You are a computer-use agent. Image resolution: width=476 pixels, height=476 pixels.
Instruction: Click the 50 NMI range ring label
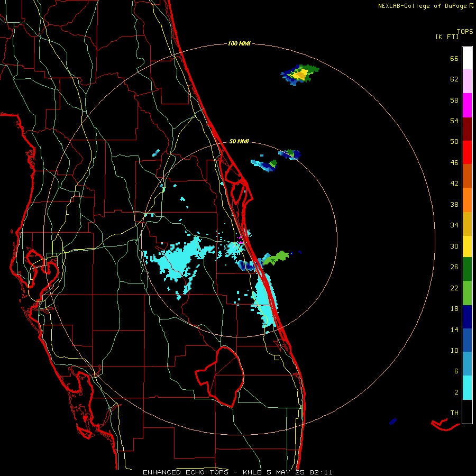pyautogui.click(x=239, y=141)
